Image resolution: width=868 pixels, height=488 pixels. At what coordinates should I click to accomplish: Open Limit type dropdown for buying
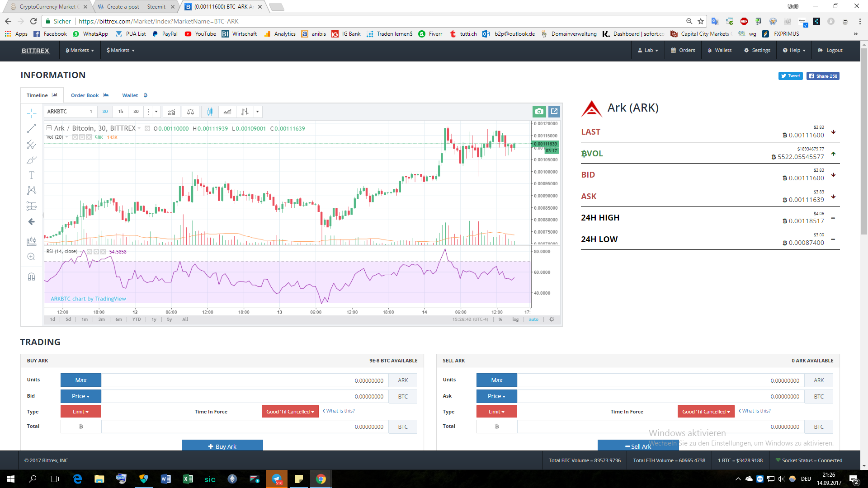click(x=80, y=412)
